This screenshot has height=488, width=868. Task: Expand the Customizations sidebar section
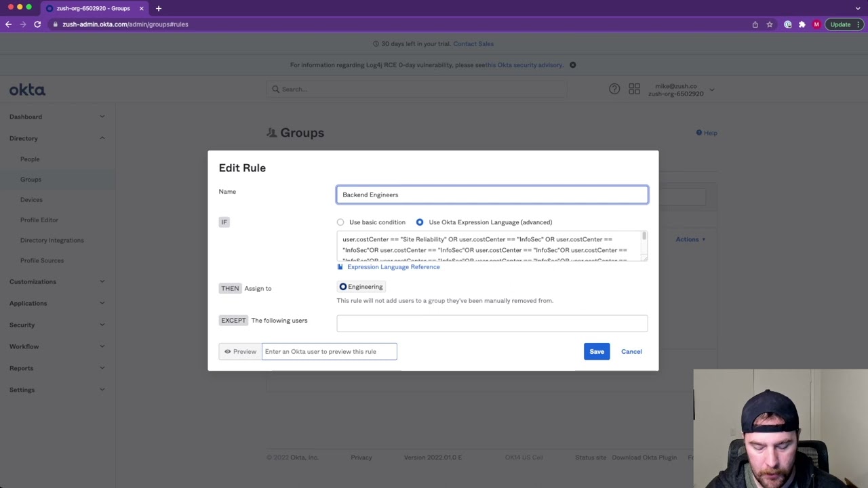point(57,282)
